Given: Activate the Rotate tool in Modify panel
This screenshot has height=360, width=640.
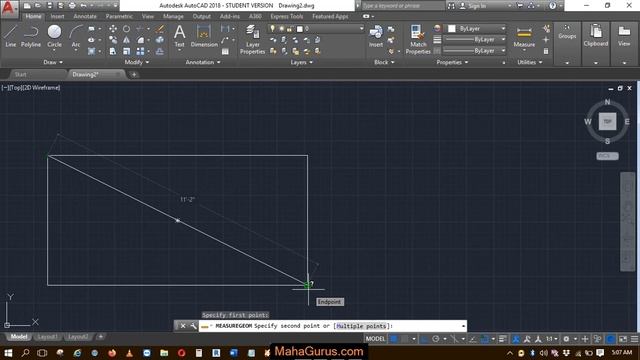Looking at the screenshot, I should pyautogui.click(x=127, y=29).
